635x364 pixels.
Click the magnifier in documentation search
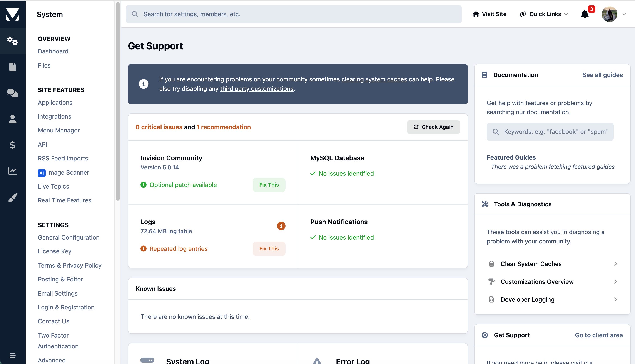pos(496,132)
